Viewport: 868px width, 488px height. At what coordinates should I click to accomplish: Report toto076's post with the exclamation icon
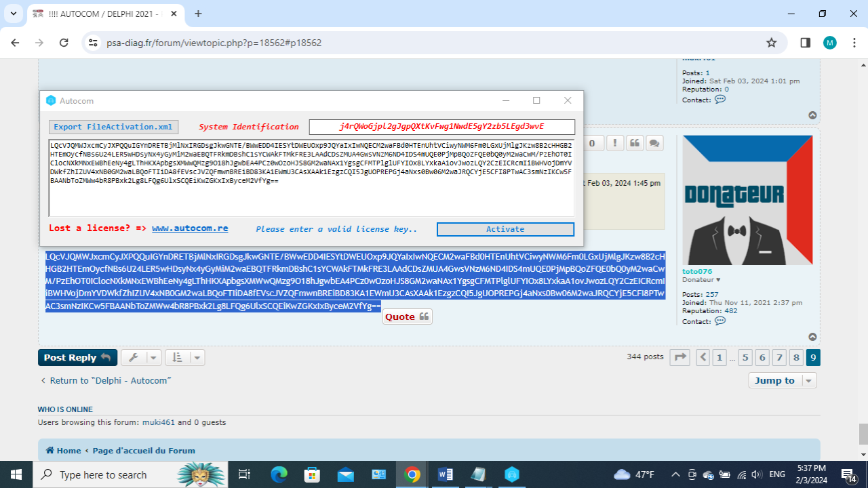(x=615, y=143)
